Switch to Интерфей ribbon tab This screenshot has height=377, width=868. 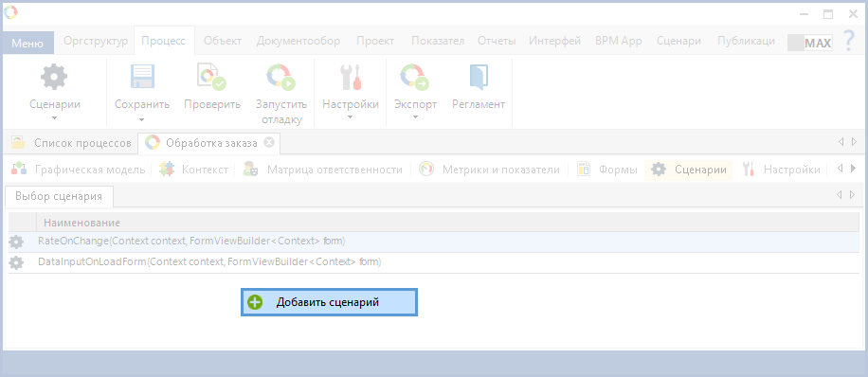[554, 41]
